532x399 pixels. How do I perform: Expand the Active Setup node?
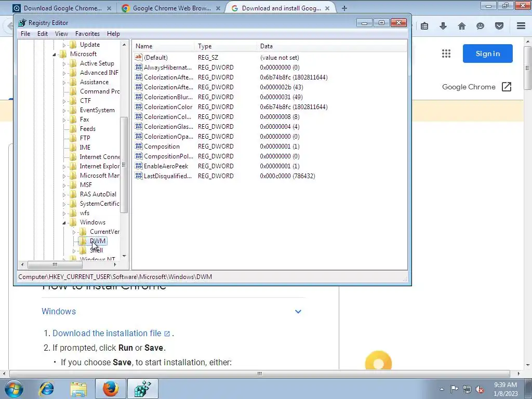coord(64,64)
